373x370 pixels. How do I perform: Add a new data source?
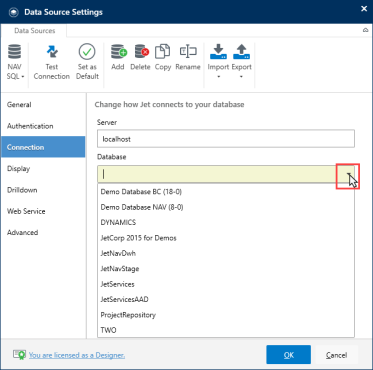(x=118, y=57)
